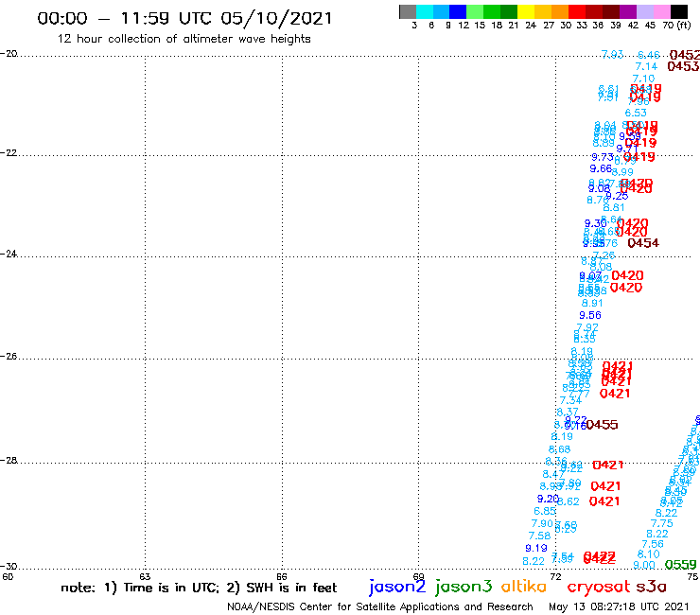Click the blue wave height value '9.20'
The width and height of the screenshot is (700, 615).
pos(549,499)
